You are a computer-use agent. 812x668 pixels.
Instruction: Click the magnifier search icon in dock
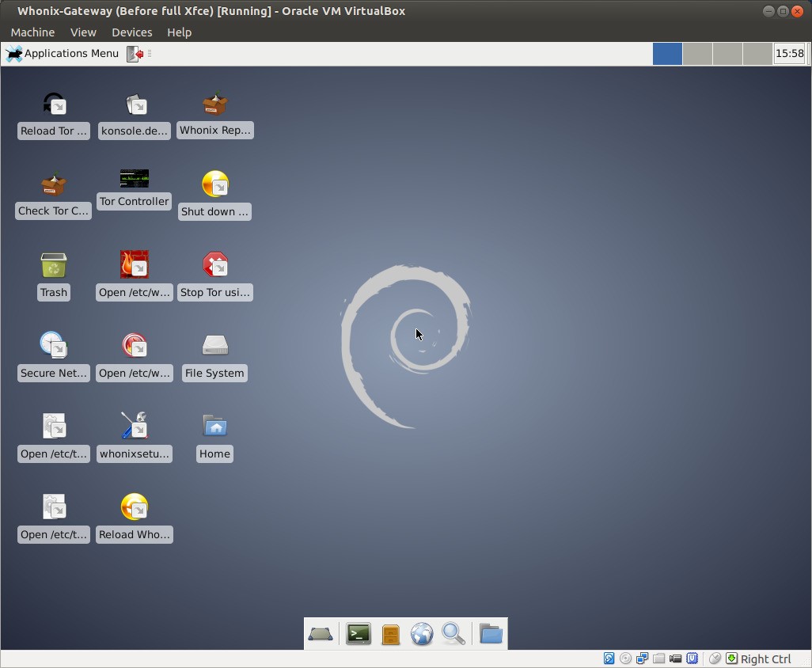pyautogui.click(x=453, y=634)
